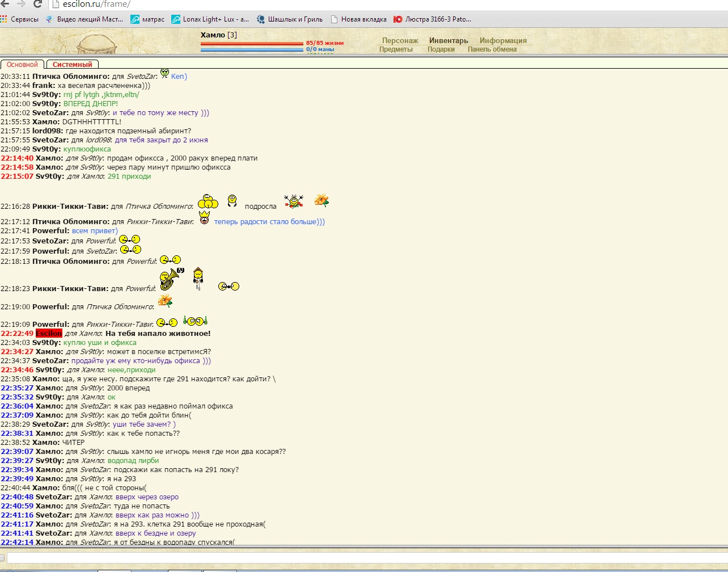This screenshot has width=728, height=572.
Task: Click the blue mana bar 0/0
Action: pos(252,49)
